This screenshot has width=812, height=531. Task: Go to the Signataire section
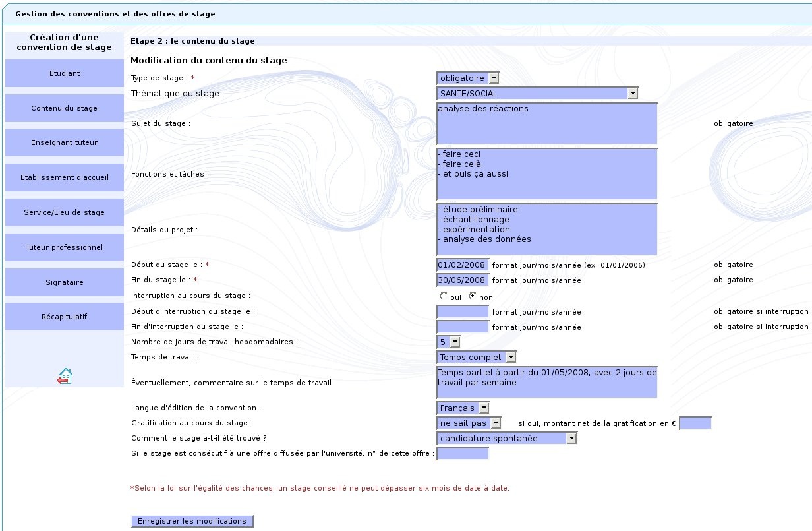pyautogui.click(x=65, y=282)
